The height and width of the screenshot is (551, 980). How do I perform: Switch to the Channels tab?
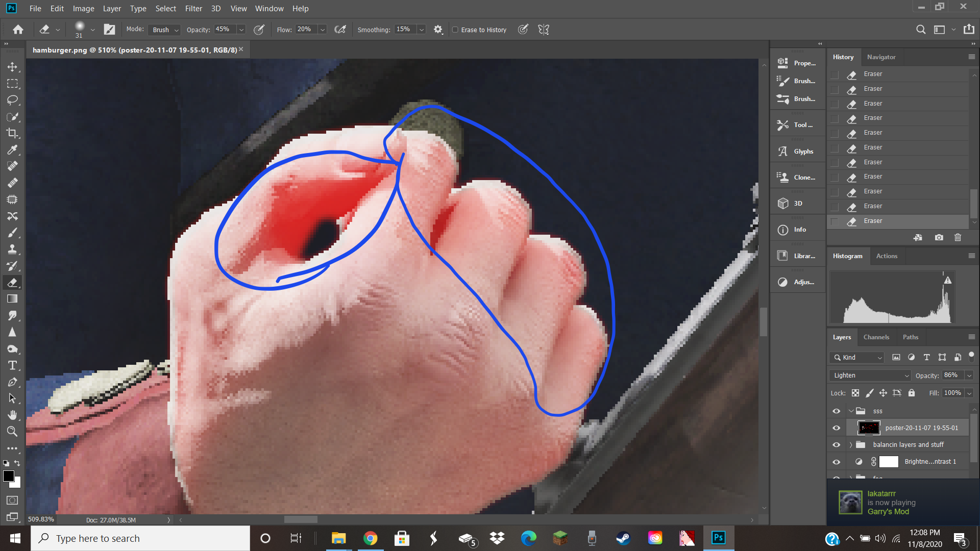pyautogui.click(x=876, y=337)
